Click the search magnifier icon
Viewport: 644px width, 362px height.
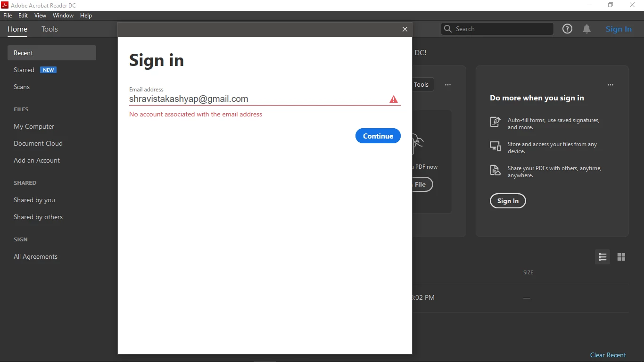click(448, 29)
